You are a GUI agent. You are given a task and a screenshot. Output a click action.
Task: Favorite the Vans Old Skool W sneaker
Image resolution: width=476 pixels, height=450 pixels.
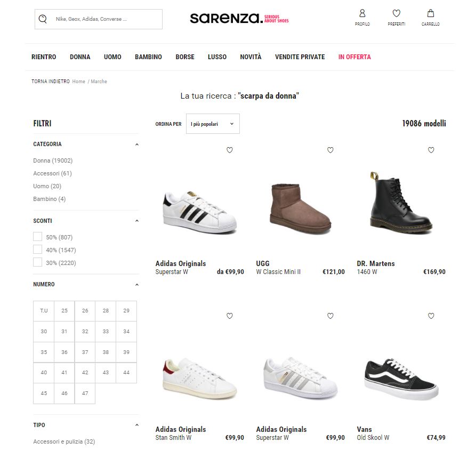(431, 316)
